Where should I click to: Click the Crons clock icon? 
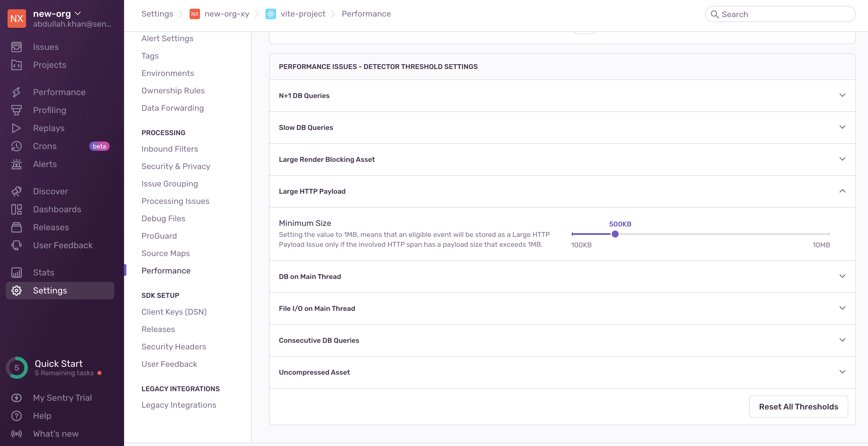pos(17,146)
